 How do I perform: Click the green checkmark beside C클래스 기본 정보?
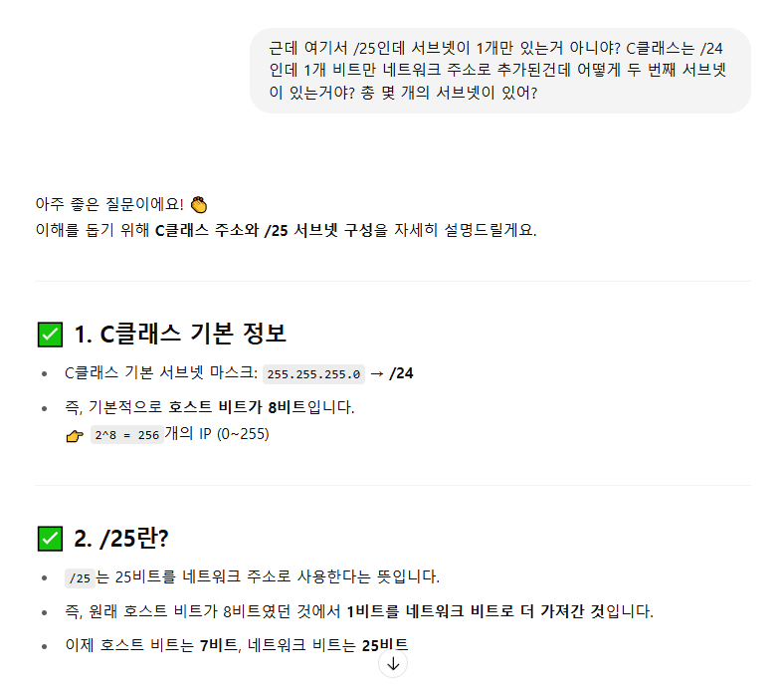(x=50, y=335)
